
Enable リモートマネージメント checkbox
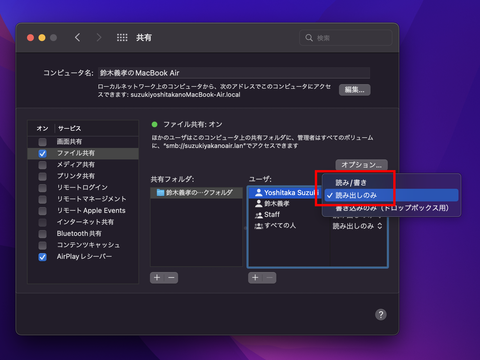[x=42, y=199]
